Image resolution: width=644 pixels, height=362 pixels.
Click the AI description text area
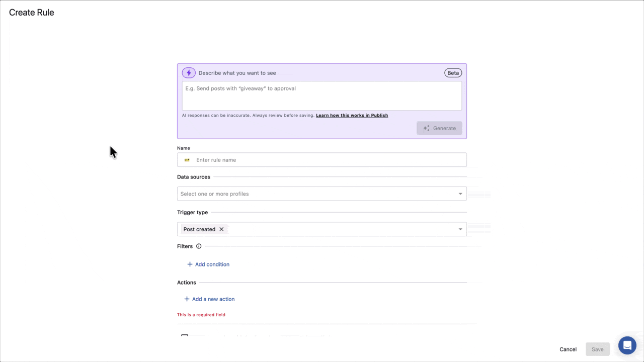tap(321, 96)
